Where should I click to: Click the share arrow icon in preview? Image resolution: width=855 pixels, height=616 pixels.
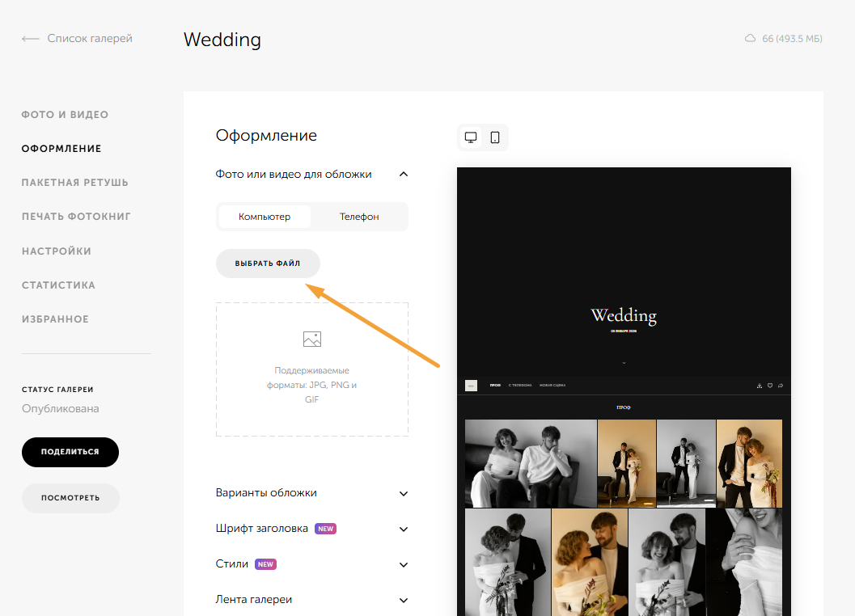click(781, 386)
